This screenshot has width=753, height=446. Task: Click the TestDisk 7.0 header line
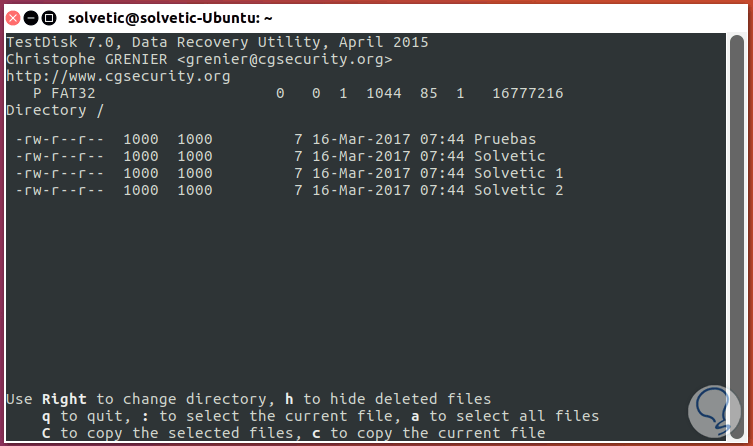217,43
